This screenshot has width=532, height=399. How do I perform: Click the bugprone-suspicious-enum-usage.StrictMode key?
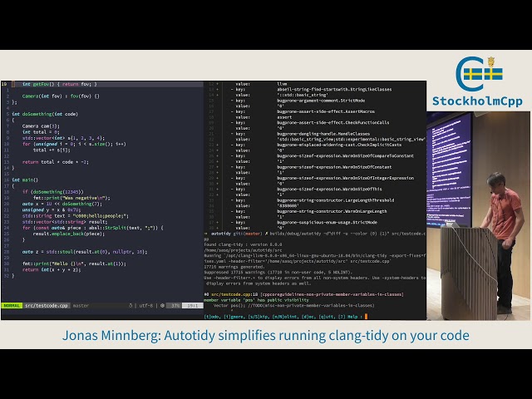pyautogui.click(x=327, y=222)
